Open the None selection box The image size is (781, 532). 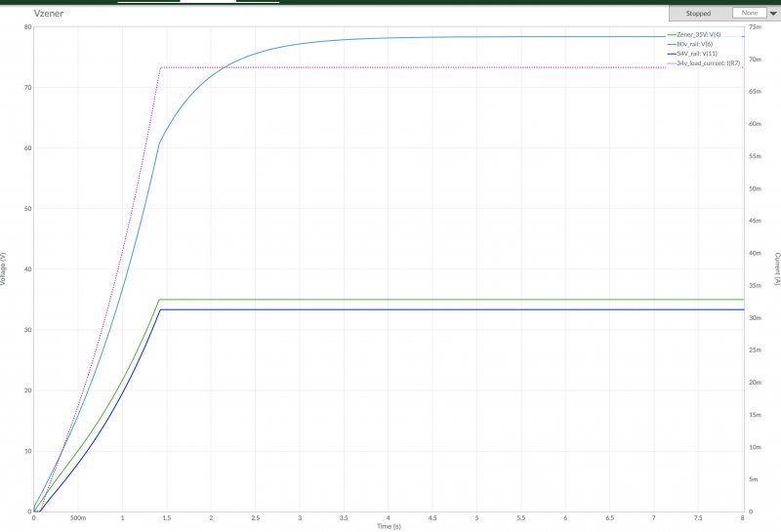click(749, 13)
